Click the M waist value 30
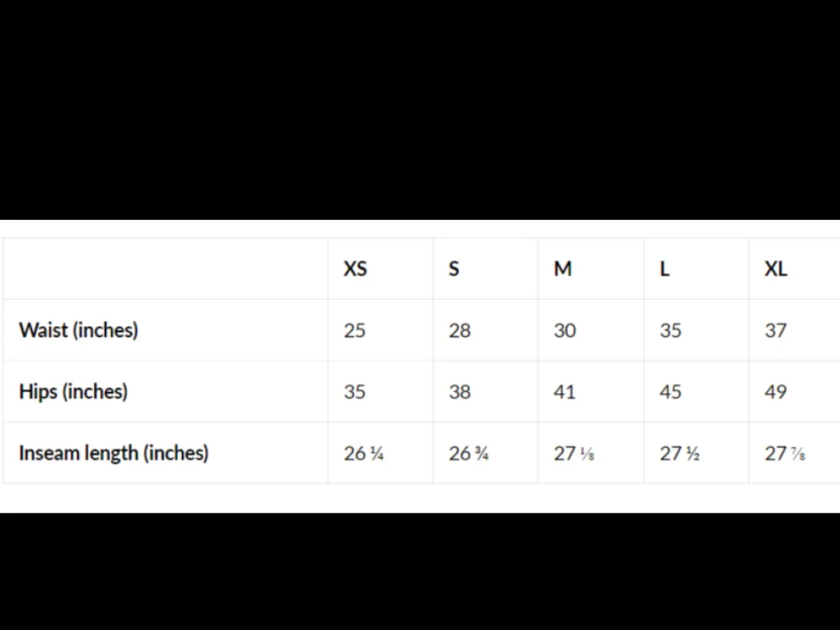This screenshot has height=630, width=840. [564, 330]
